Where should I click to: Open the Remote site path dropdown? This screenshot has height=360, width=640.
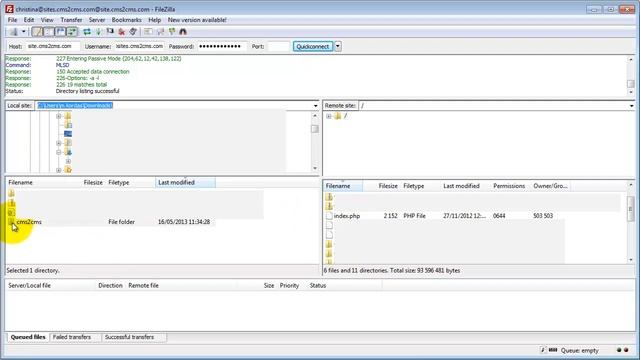631,106
